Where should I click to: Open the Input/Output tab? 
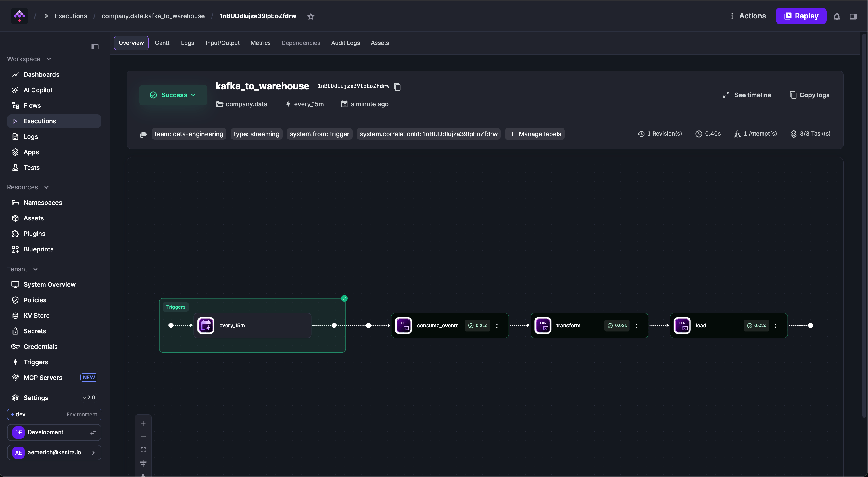[x=222, y=43]
